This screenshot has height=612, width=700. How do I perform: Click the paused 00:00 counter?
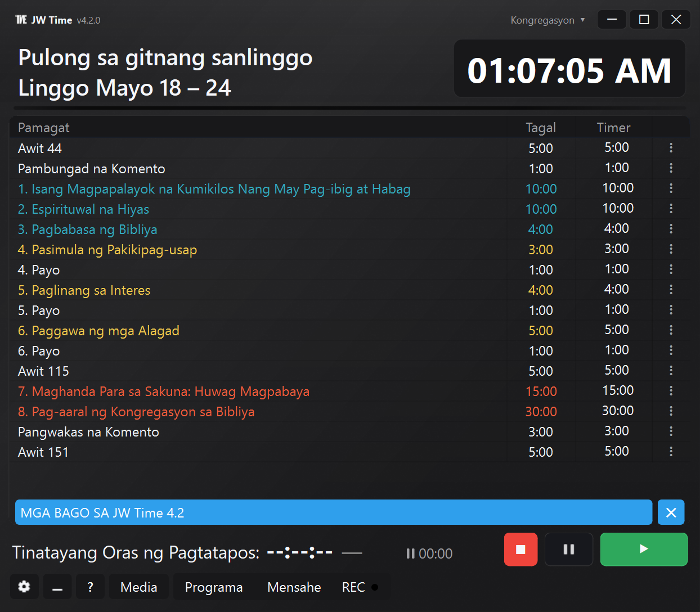pos(429,554)
